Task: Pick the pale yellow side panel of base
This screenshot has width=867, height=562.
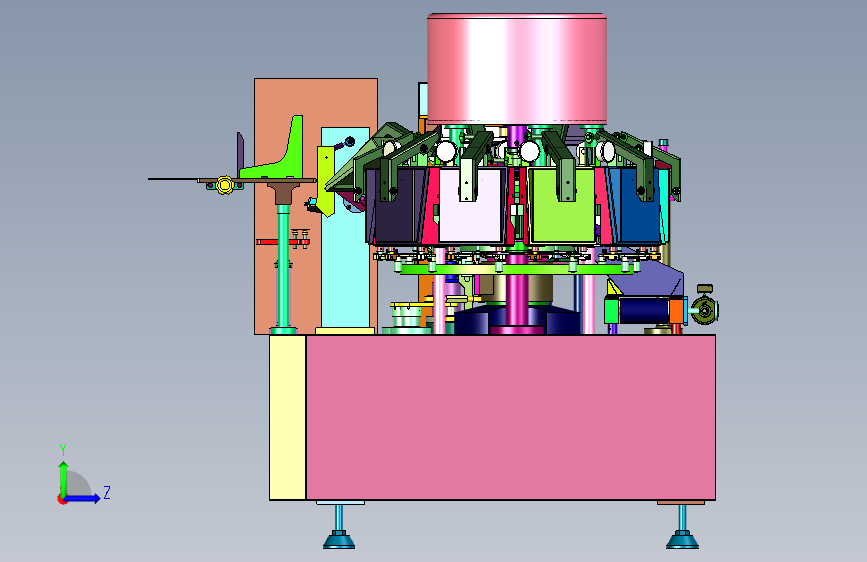Action: (288, 418)
